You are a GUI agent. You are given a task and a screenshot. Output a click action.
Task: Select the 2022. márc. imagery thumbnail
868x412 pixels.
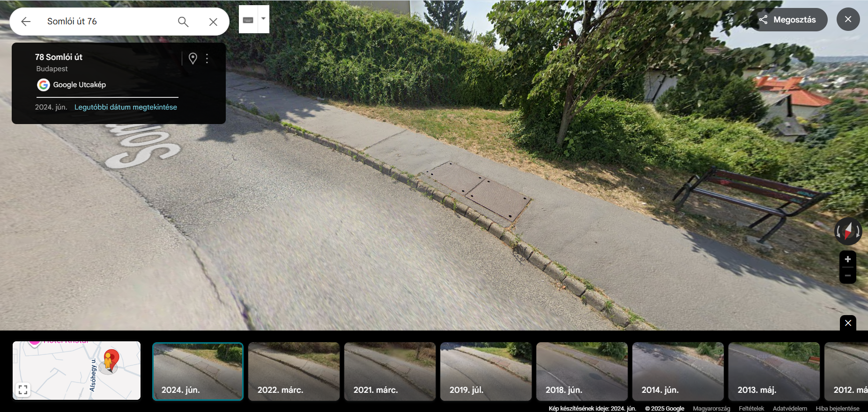click(294, 371)
